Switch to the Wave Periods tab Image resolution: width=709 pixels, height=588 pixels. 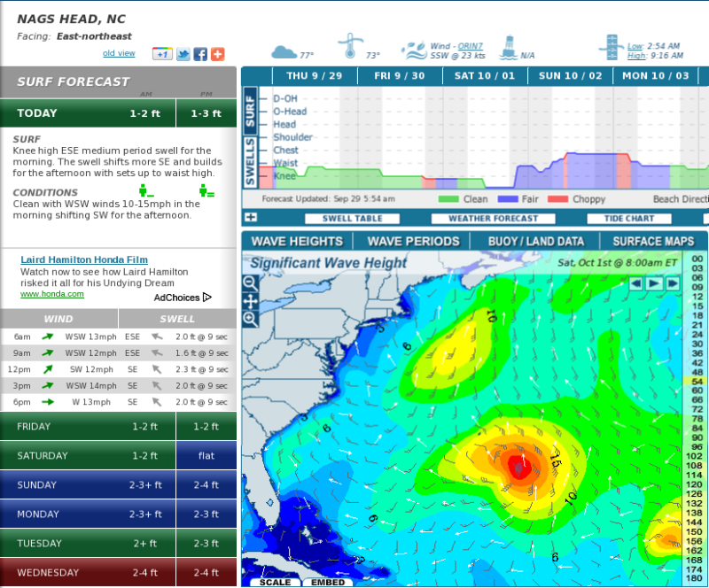click(413, 241)
